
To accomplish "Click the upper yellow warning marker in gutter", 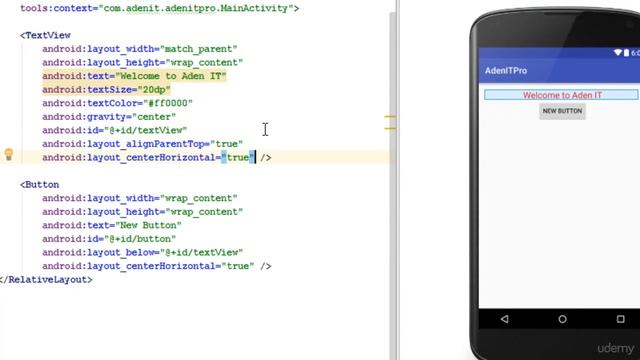I will (390, 117).
